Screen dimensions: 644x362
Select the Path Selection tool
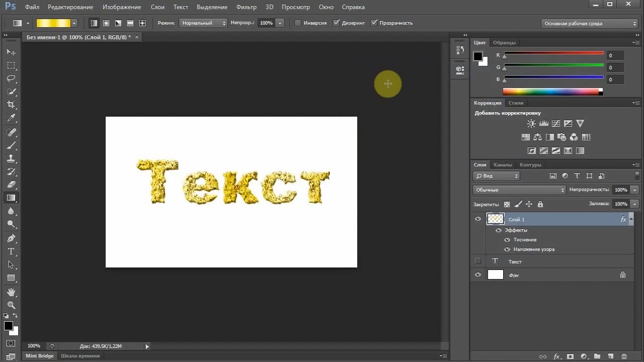[x=11, y=264]
